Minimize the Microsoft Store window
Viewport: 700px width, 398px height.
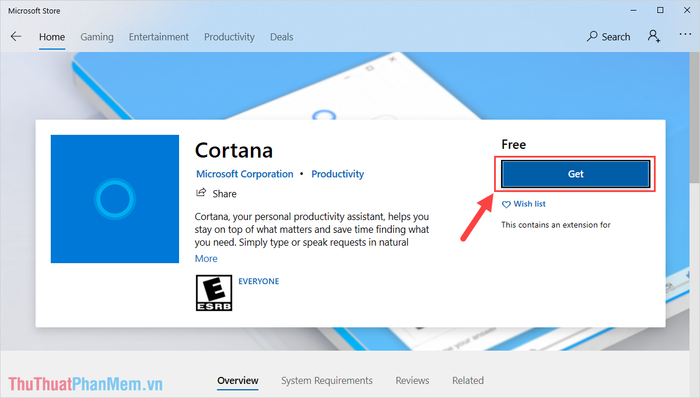pos(633,10)
